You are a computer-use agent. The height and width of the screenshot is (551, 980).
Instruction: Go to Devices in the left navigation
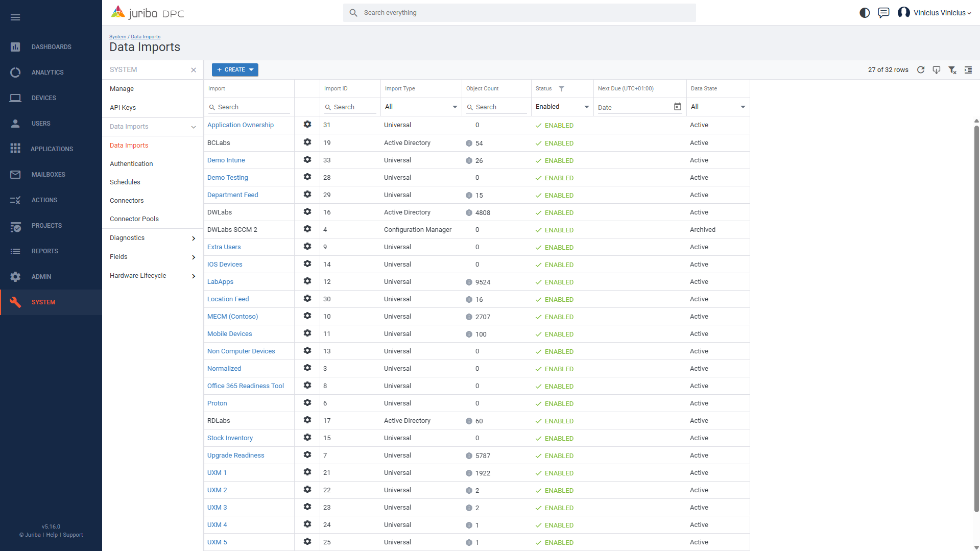click(43, 98)
